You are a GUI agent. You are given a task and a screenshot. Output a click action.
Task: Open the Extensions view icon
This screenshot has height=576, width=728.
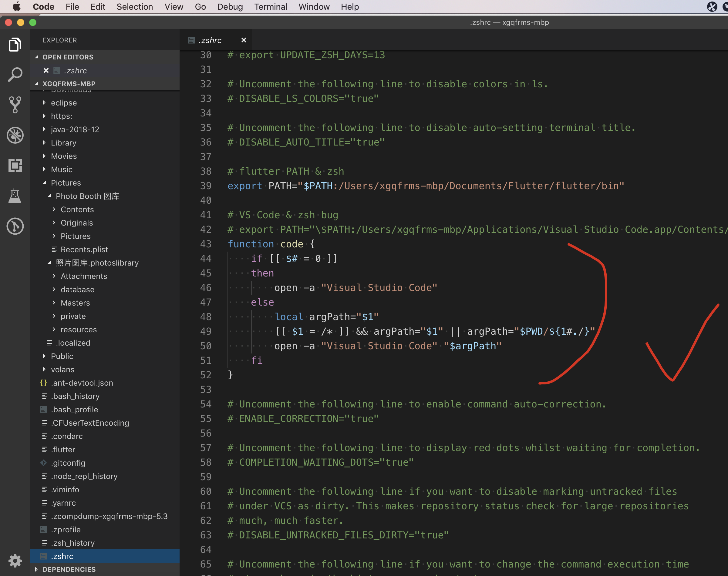(x=15, y=166)
